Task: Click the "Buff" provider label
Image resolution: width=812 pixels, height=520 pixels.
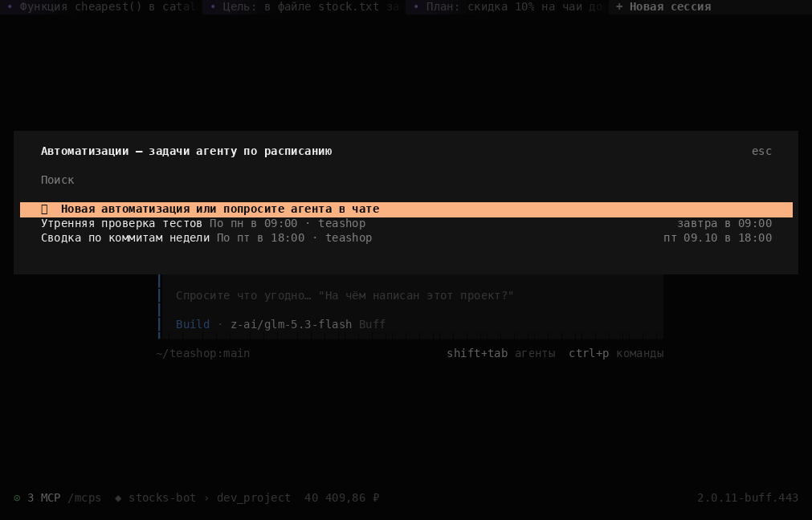Action: point(373,324)
